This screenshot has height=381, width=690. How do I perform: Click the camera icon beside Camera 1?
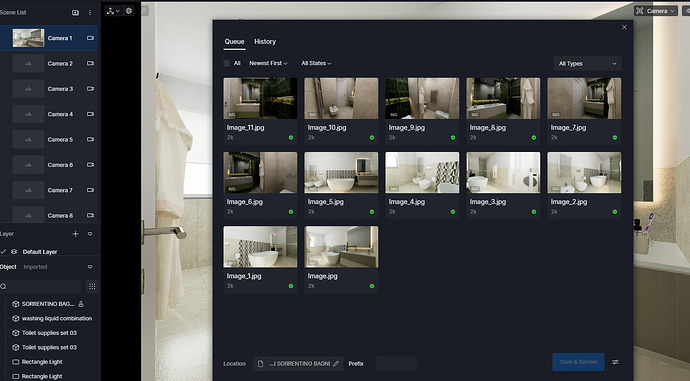(90, 38)
